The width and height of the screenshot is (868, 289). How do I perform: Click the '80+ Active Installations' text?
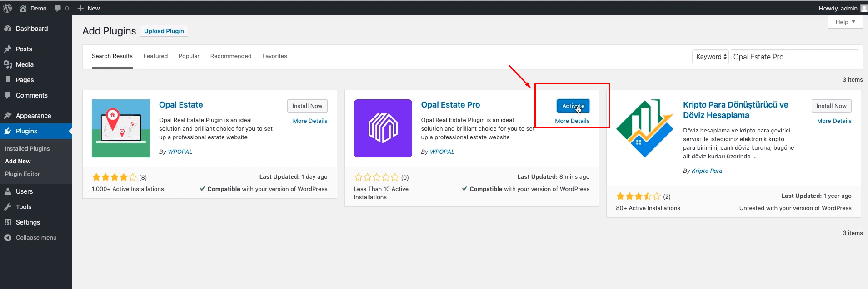[648, 208]
